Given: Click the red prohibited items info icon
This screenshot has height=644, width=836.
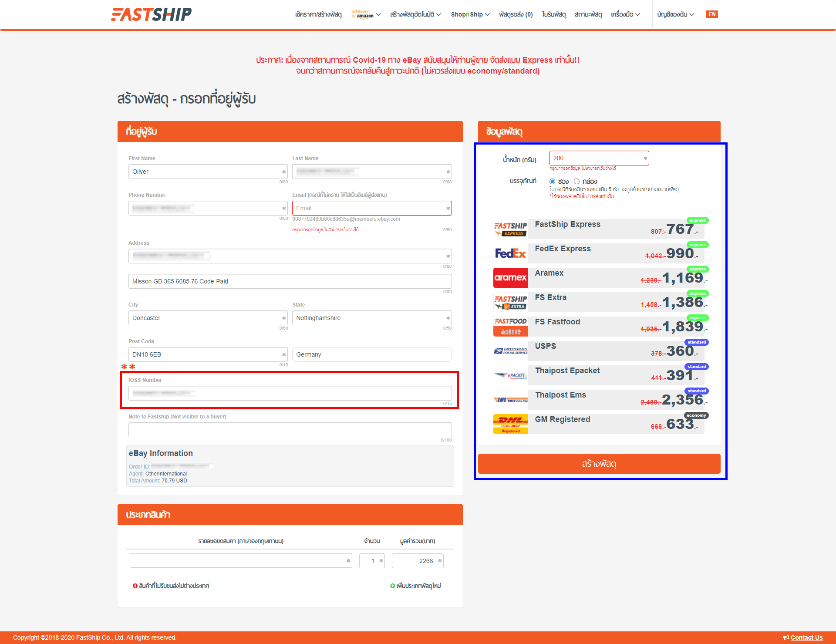Looking at the screenshot, I should click(135, 586).
